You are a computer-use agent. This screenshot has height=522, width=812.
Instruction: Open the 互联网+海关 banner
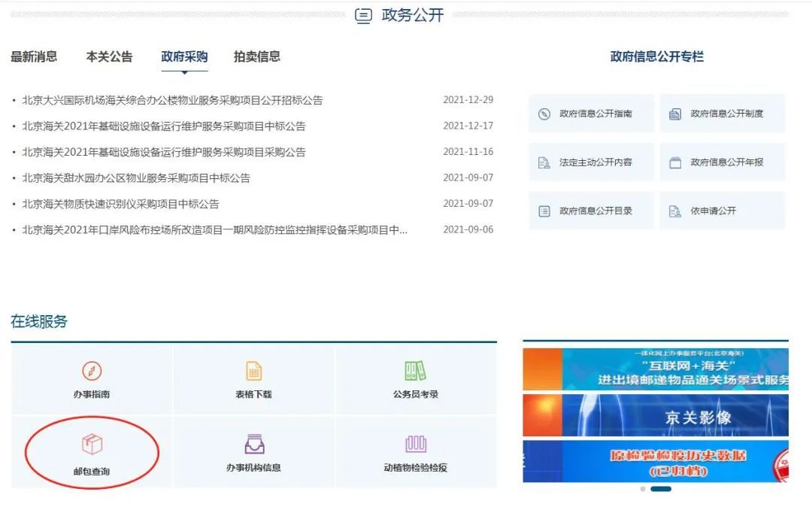656,369
